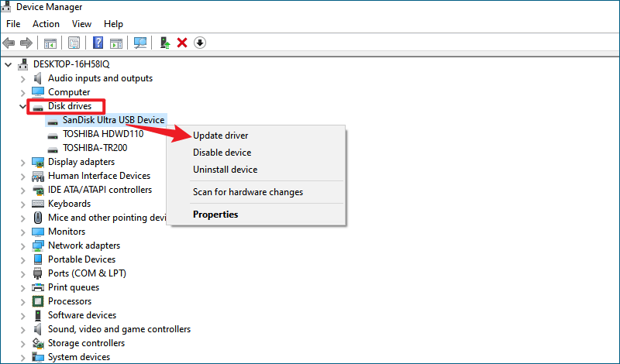Expand the Software devices chevron
Viewport: 620px width, 364px height.
[23, 316]
